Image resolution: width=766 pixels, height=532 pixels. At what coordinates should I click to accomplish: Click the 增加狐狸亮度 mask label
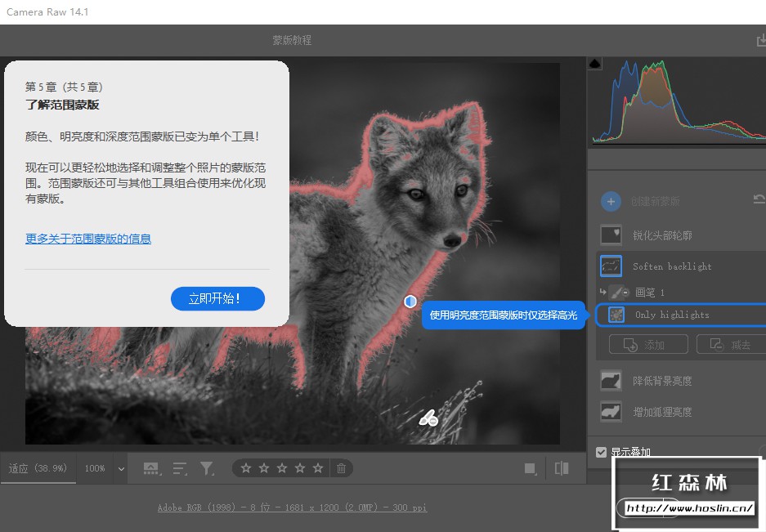click(x=662, y=412)
